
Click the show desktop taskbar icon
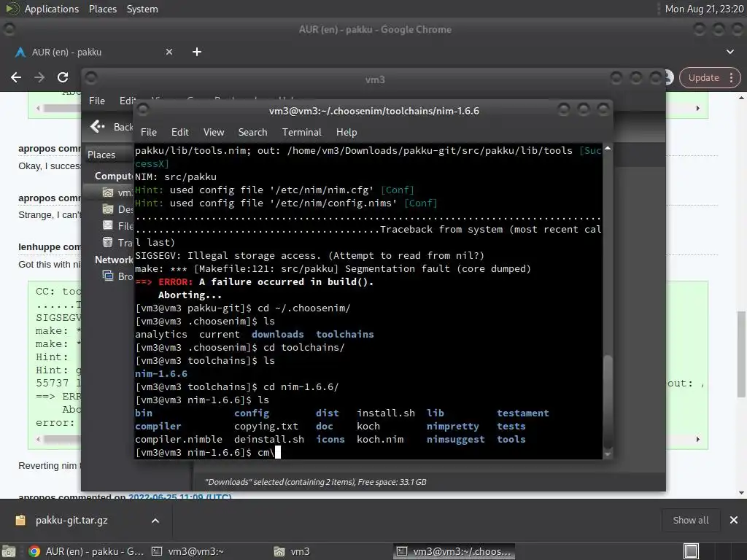point(9,551)
